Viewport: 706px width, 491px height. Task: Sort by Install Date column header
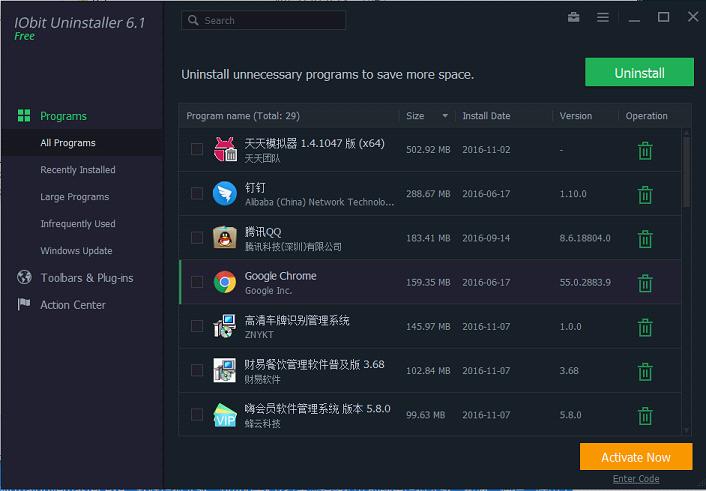486,116
